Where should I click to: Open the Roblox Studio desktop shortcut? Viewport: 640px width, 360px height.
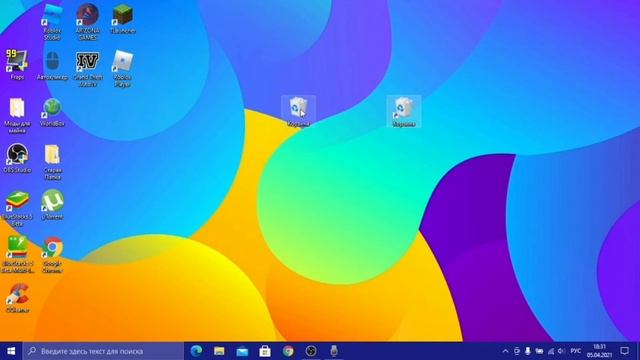click(x=52, y=22)
